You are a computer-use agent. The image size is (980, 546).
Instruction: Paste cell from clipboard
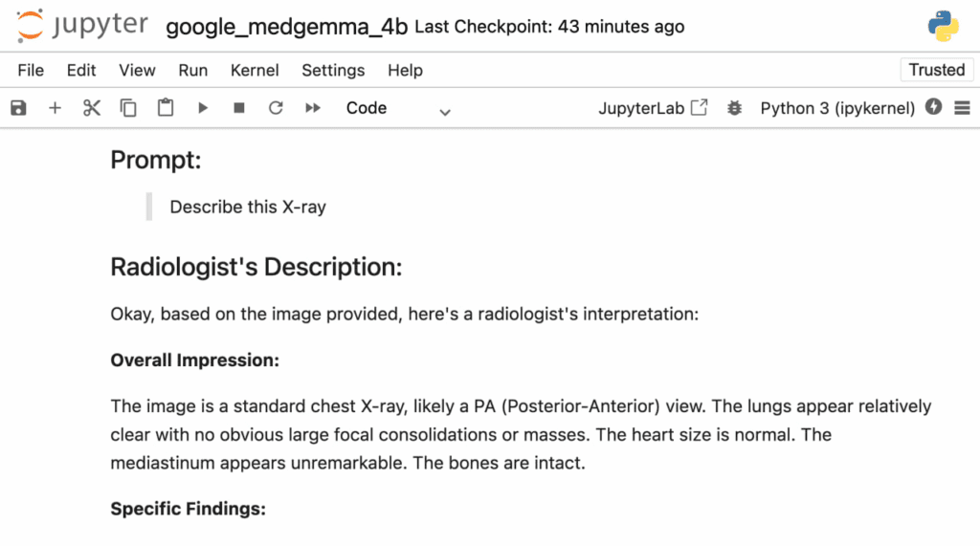[x=166, y=108]
